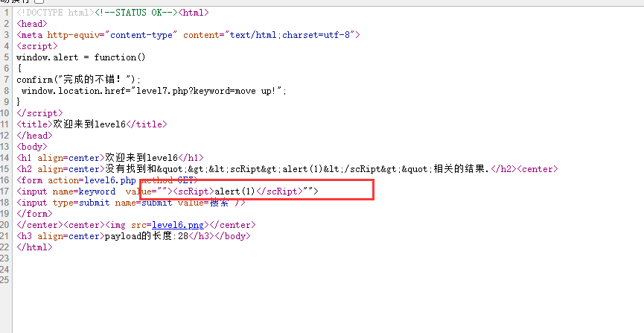Click the closing </head> tag
Viewport: 644px width, 333px height.
click(x=34, y=136)
